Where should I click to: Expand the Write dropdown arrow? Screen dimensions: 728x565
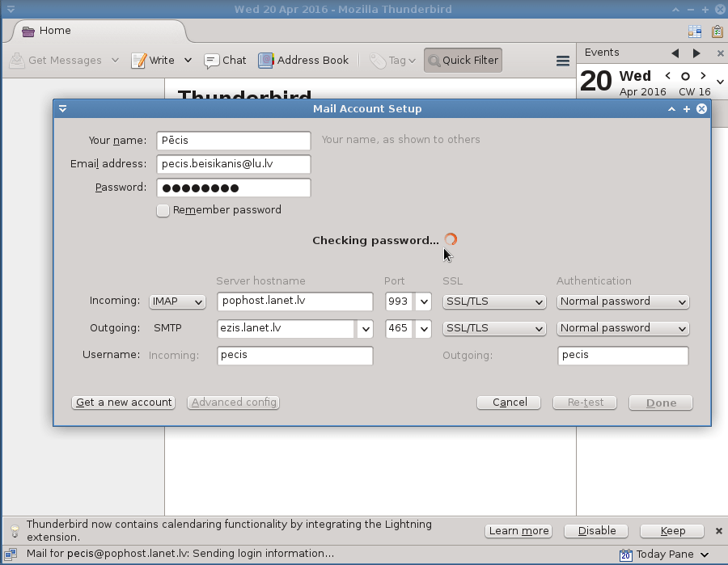pyautogui.click(x=188, y=61)
